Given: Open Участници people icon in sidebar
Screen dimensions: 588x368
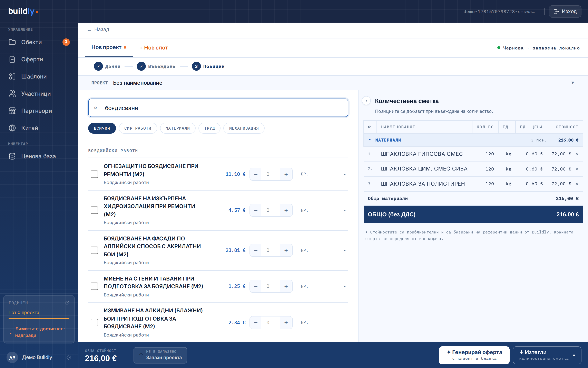Looking at the screenshot, I should (12, 93).
